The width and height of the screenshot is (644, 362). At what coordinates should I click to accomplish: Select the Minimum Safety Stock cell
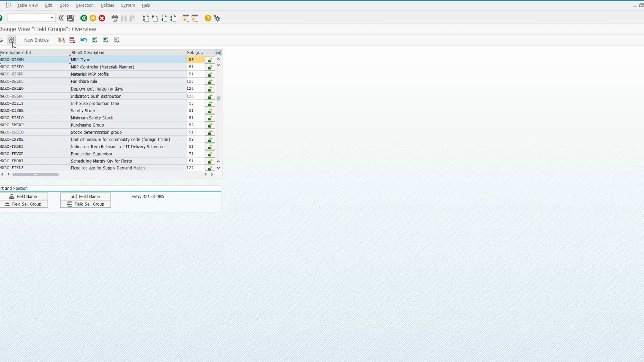tap(128, 118)
